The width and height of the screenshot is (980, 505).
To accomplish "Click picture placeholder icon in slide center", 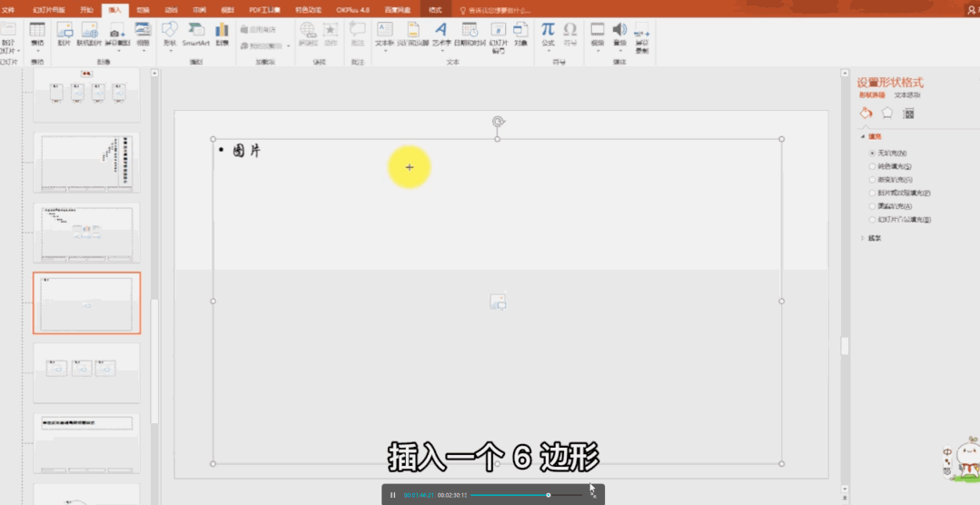I will (498, 302).
